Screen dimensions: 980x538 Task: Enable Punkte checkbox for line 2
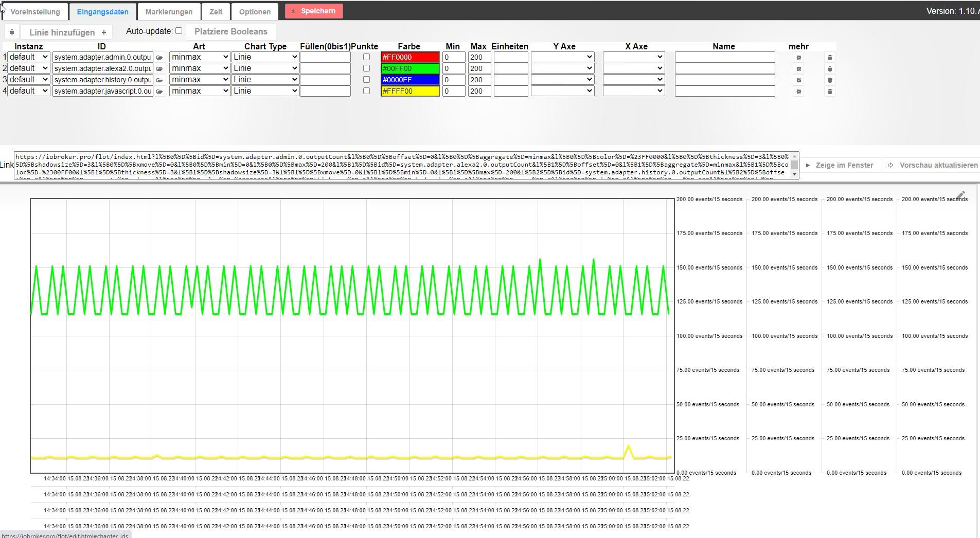coord(366,68)
